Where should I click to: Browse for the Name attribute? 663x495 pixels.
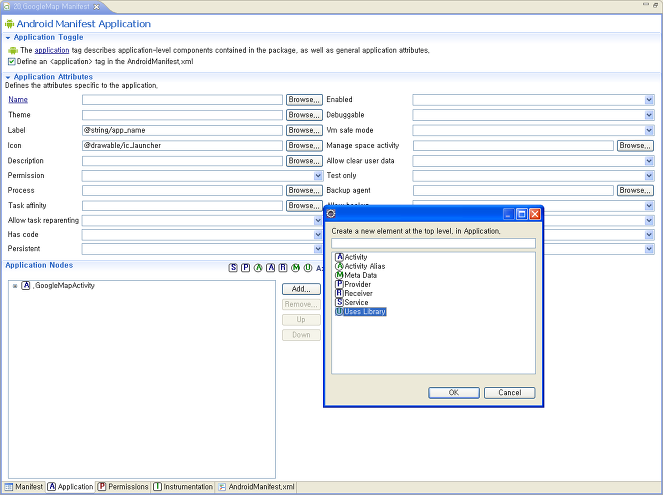click(x=304, y=100)
